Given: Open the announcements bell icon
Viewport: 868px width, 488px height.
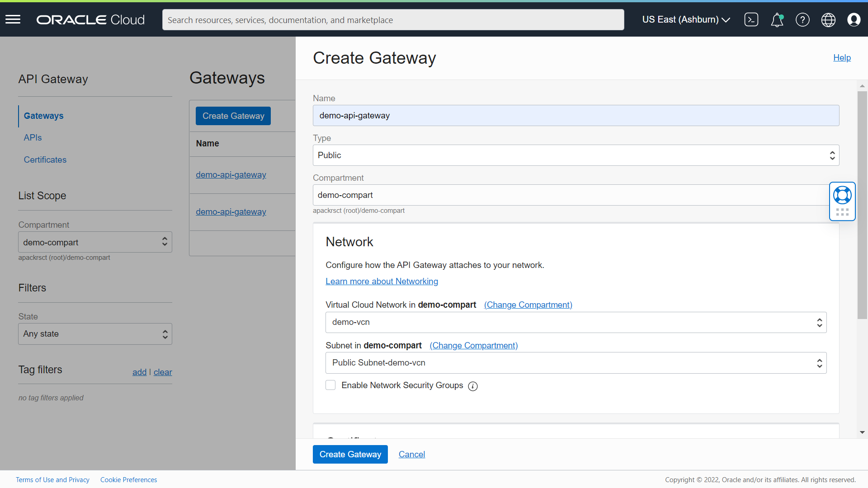Looking at the screenshot, I should pyautogui.click(x=777, y=20).
